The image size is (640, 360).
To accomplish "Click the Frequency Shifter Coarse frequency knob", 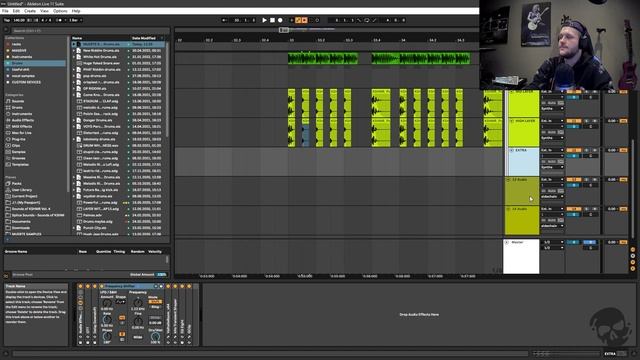I will [x=138, y=302].
